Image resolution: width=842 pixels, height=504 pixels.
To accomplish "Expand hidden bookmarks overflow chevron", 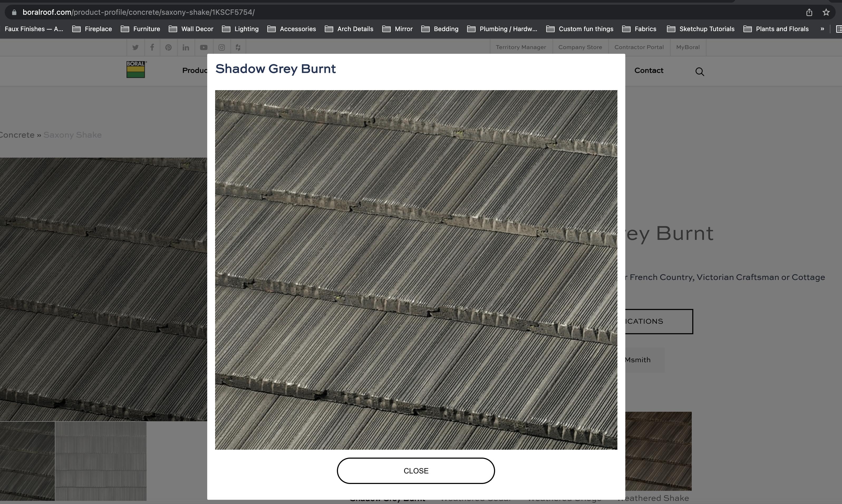I will (822, 29).
